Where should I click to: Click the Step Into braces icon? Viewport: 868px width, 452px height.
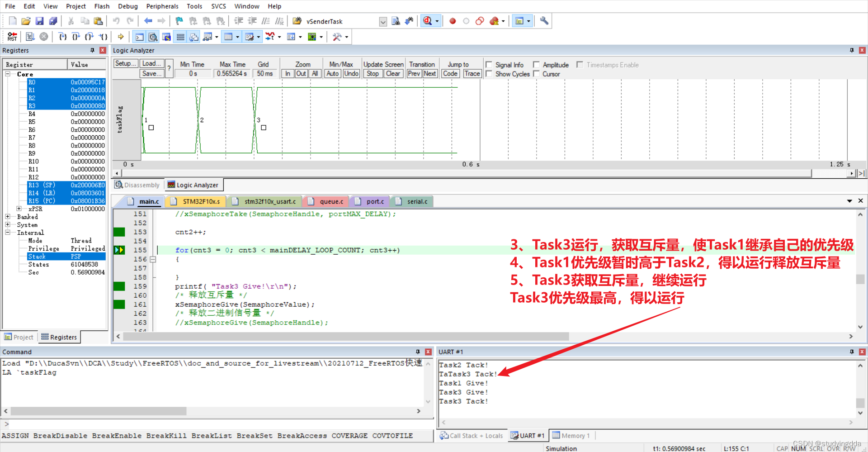[62, 37]
